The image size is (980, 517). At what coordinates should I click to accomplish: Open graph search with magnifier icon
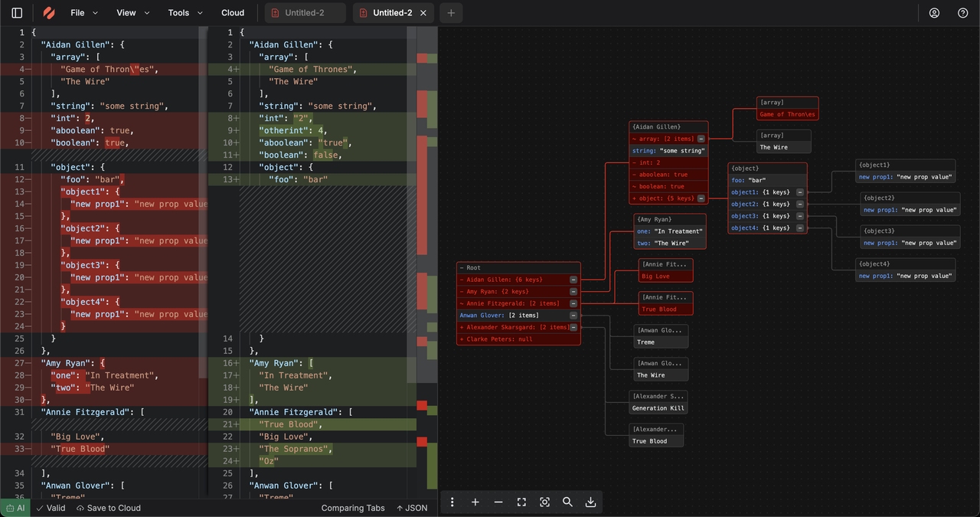pos(567,502)
